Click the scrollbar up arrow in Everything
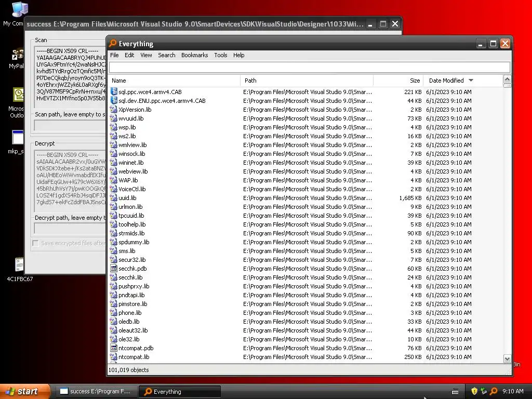 [x=507, y=79]
